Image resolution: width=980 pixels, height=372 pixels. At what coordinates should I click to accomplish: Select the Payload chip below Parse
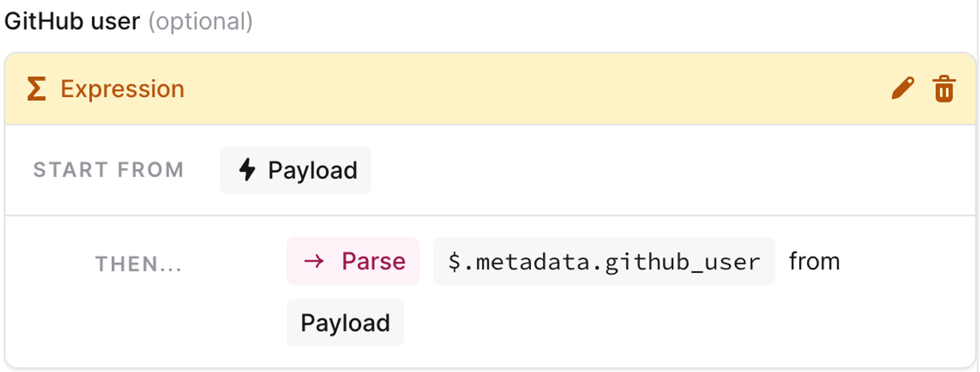pyautogui.click(x=345, y=322)
